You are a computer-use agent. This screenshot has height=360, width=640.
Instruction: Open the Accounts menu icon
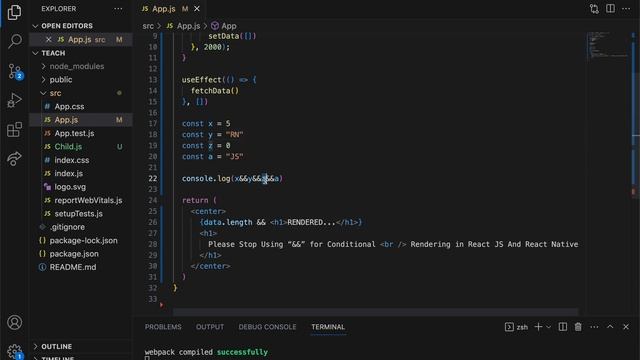click(x=15, y=322)
